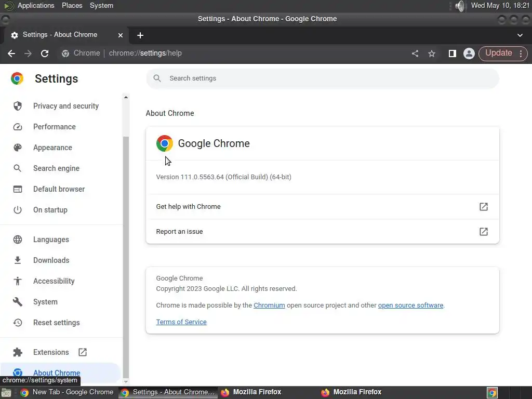Open the Applications menu in top panel
Viewport: 532px width, 399px height.
tap(36, 5)
